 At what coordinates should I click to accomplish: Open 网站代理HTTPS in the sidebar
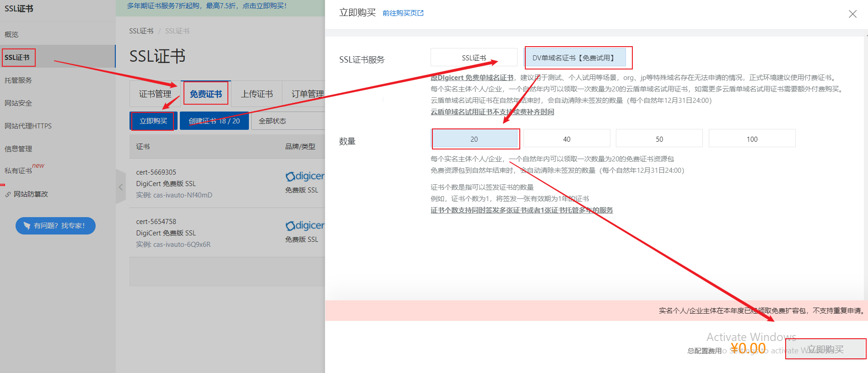tap(28, 126)
